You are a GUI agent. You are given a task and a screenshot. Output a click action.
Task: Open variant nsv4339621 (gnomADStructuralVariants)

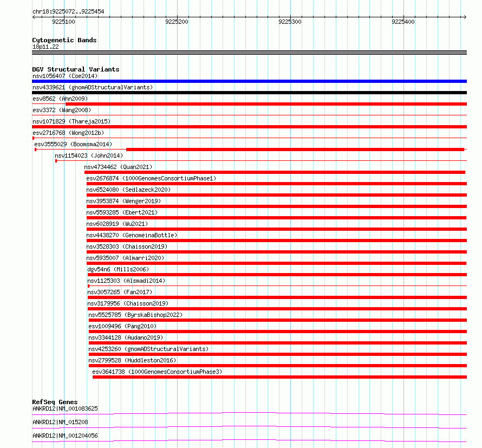click(93, 87)
